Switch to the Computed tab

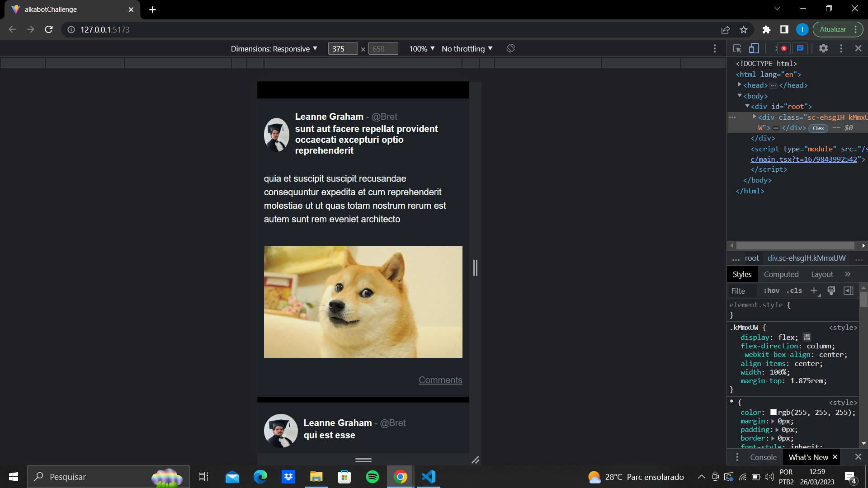pyautogui.click(x=781, y=274)
